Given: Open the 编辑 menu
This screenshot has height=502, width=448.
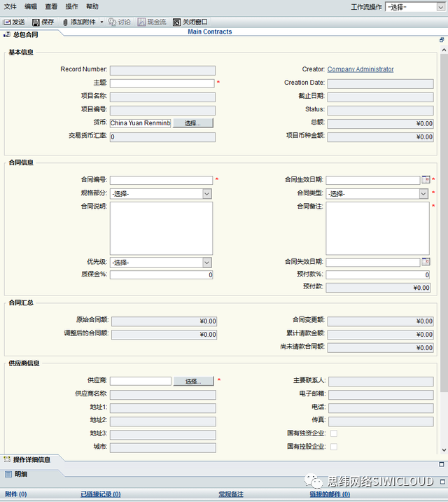Looking at the screenshot, I should [31, 6].
